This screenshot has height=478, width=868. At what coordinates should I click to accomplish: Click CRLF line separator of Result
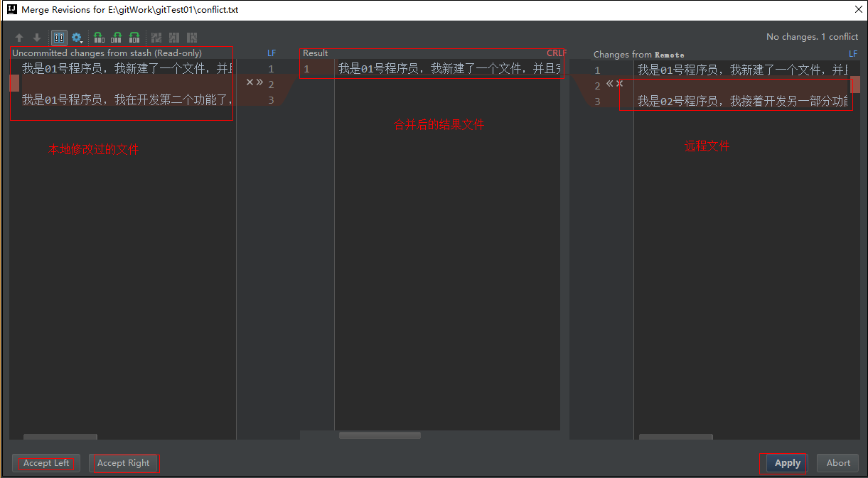pyautogui.click(x=556, y=53)
